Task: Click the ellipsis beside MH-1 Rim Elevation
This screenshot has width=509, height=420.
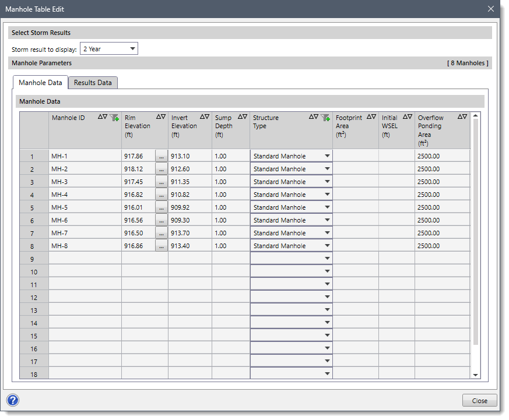Action: coord(161,156)
